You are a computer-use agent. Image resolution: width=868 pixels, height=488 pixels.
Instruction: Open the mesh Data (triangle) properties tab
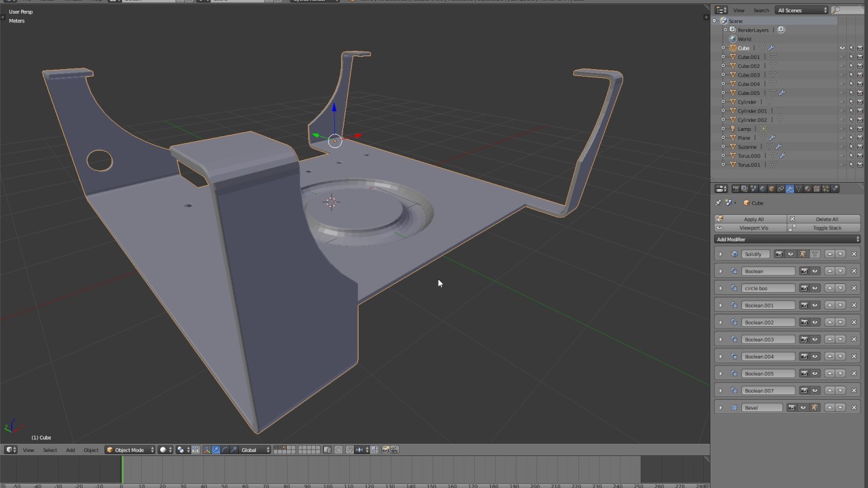798,189
